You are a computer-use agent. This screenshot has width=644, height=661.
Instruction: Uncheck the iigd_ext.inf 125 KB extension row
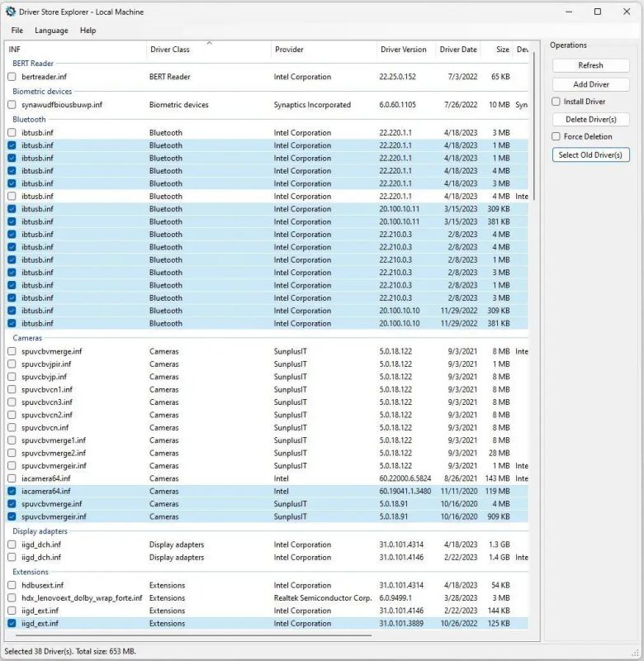pos(12,623)
